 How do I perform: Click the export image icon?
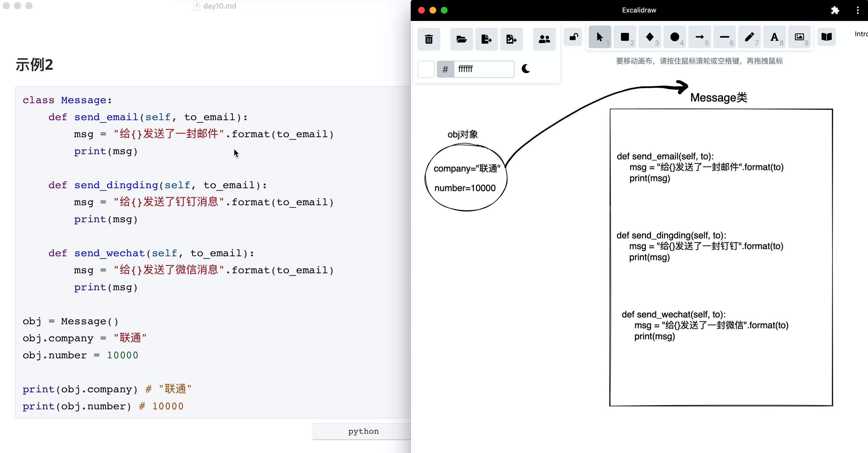click(x=511, y=39)
